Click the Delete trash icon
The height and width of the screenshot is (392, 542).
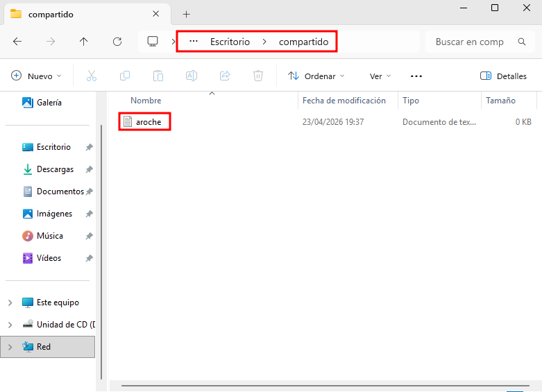tap(258, 76)
